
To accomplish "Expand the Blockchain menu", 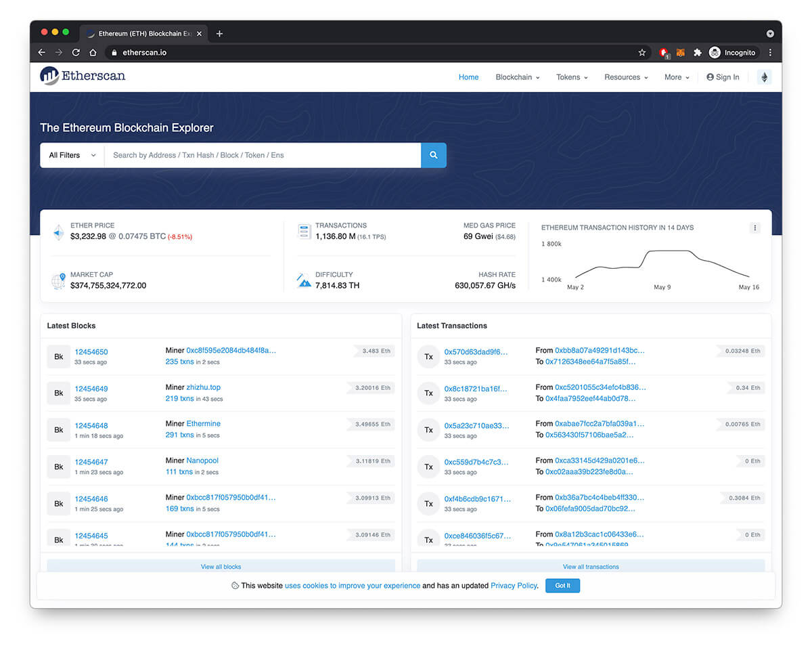I will (x=517, y=77).
